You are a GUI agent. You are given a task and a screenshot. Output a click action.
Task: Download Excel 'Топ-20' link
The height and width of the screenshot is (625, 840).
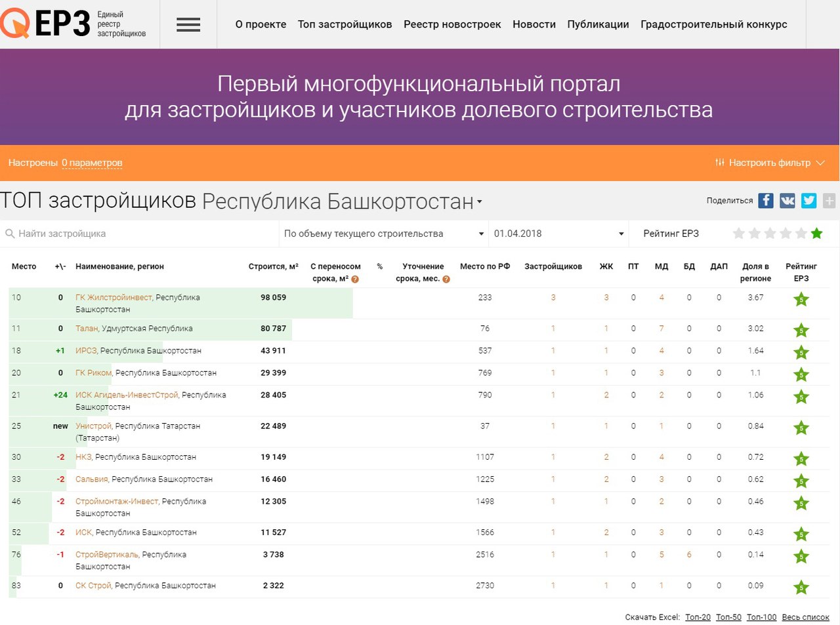(698, 617)
